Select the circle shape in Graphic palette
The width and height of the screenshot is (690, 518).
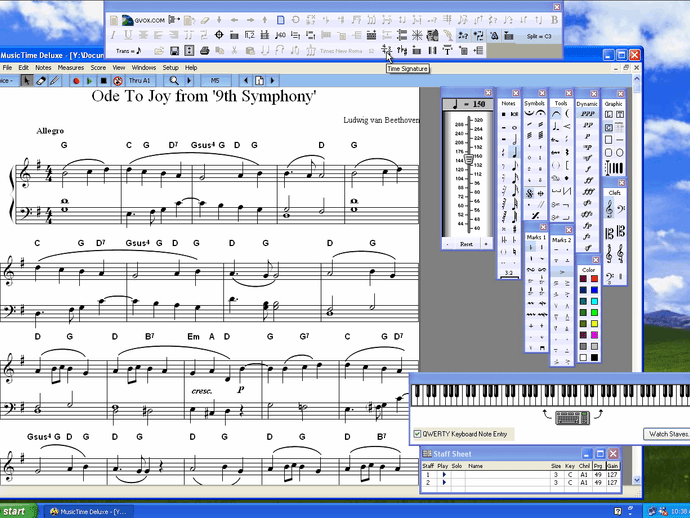[620, 153]
